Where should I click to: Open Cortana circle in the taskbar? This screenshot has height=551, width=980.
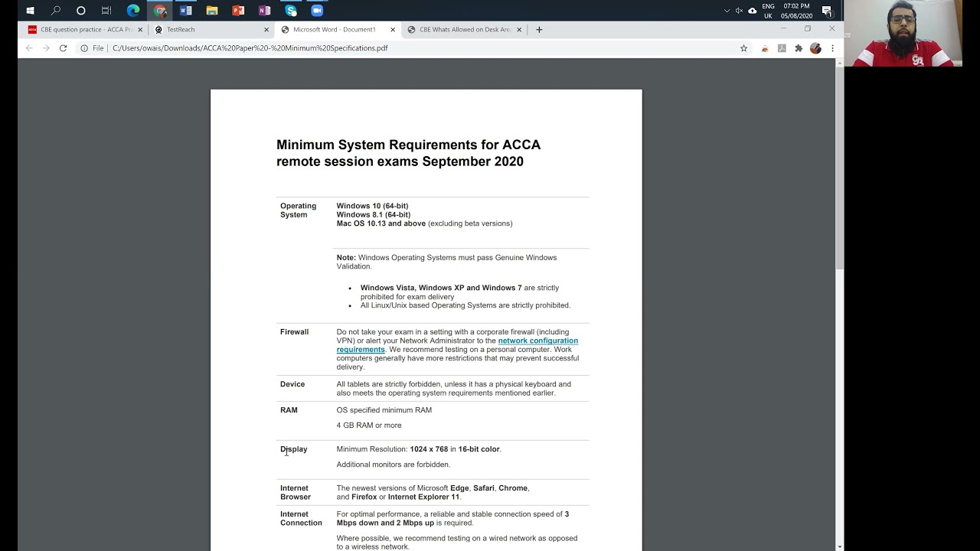coord(81,11)
